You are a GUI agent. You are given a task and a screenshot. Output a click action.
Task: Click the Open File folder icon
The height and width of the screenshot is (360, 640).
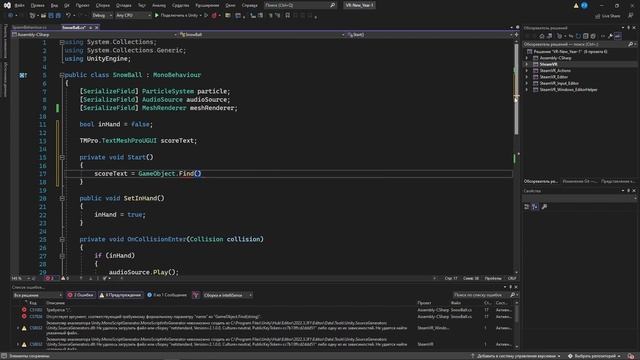pos(43,16)
